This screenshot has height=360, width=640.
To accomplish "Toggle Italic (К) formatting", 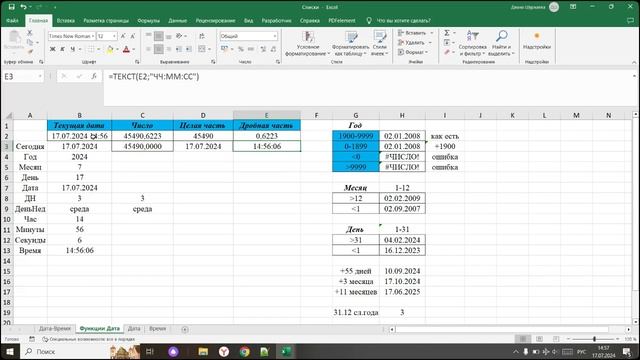I will 62,49.
